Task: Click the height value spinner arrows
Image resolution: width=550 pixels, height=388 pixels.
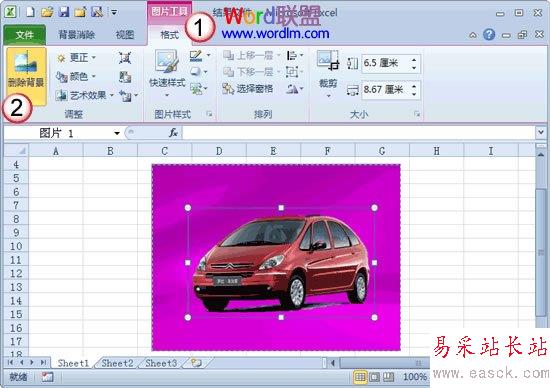Action: coord(414,63)
